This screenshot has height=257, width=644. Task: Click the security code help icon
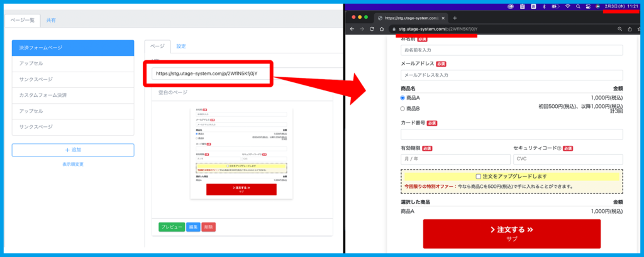coord(558,148)
